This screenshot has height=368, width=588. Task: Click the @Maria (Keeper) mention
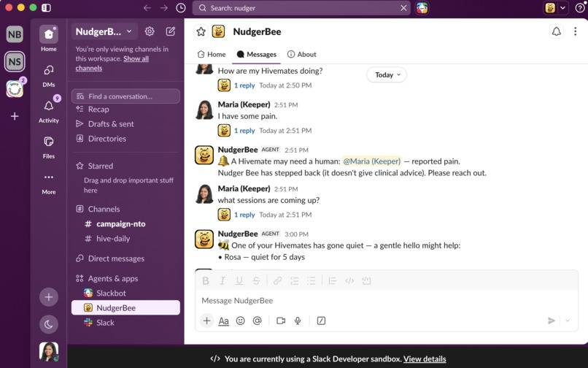pos(371,161)
